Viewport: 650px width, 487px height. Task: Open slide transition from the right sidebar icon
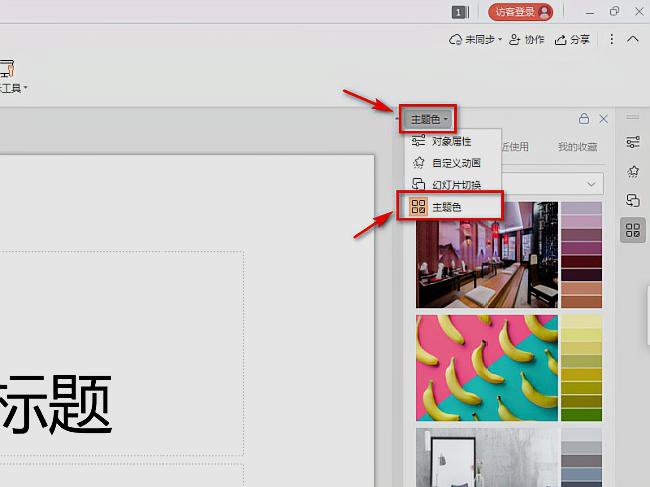click(633, 200)
